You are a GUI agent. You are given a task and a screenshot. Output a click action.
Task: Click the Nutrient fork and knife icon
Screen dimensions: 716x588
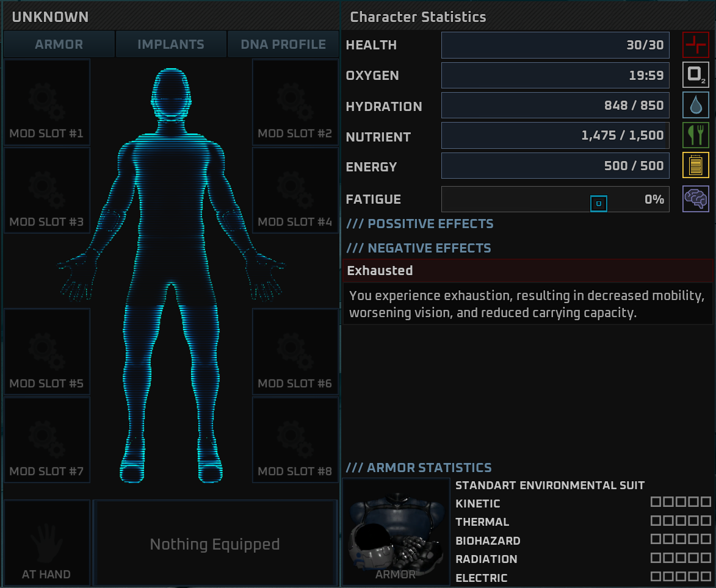click(x=695, y=135)
